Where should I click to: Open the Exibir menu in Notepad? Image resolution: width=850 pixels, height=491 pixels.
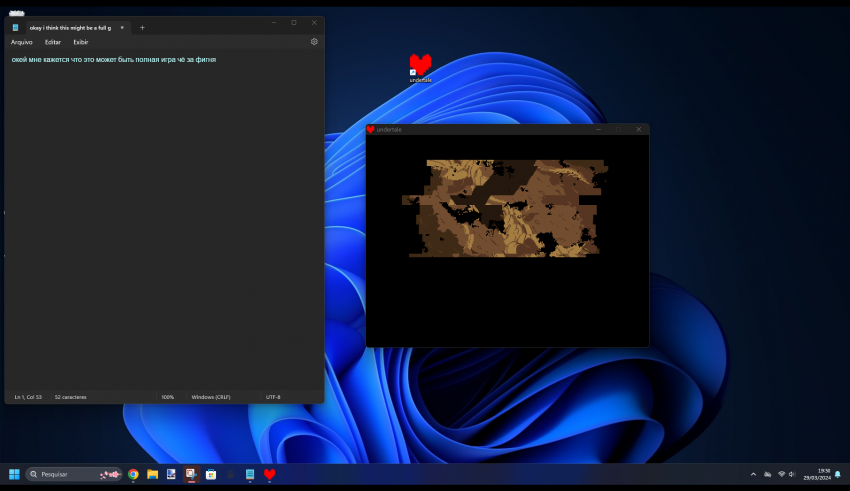(x=81, y=42)
